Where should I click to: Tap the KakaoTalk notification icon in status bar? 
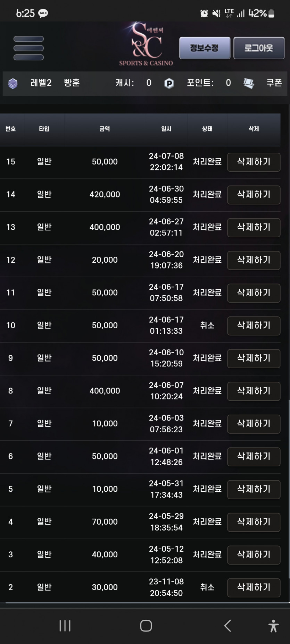43,14
